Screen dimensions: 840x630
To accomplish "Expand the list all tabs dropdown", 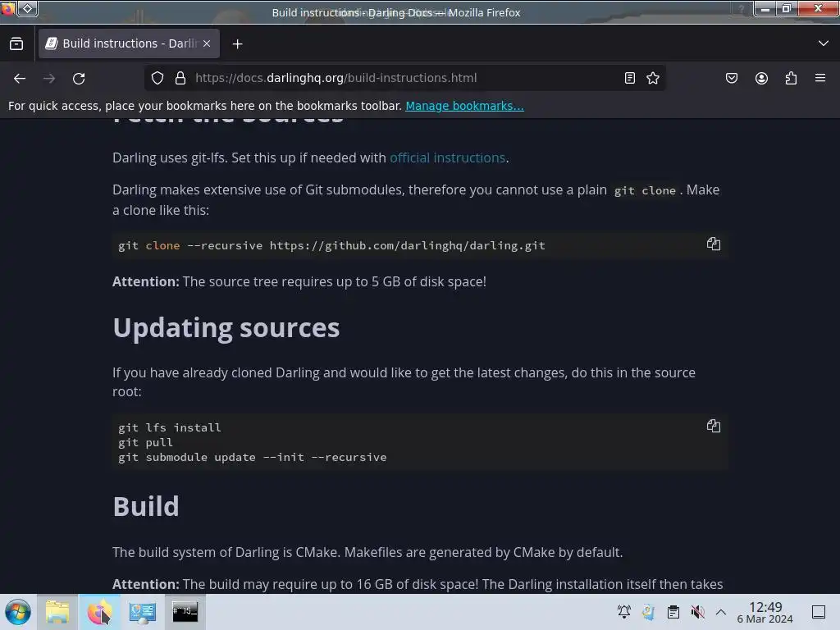I will pyautogui.click(x=824, y=43).
